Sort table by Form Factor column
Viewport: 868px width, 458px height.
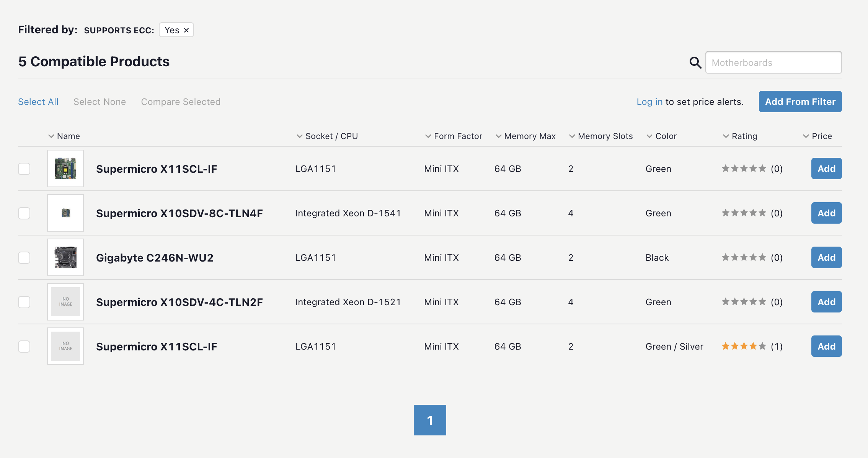(x=454, y=136)
